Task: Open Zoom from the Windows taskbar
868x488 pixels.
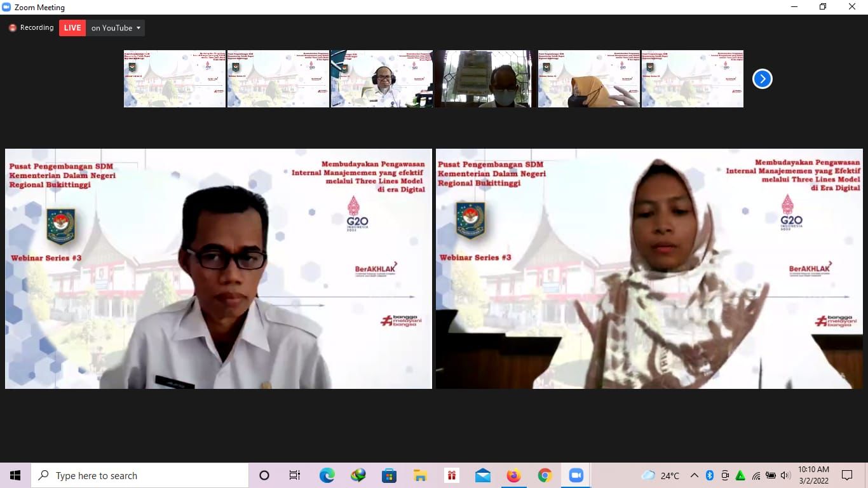Action: [x=576, y=475]
